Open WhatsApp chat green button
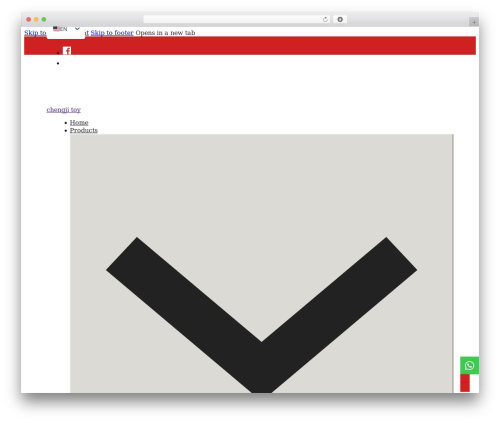The width and height of the screenshot is (500, 423). [469, 365]
